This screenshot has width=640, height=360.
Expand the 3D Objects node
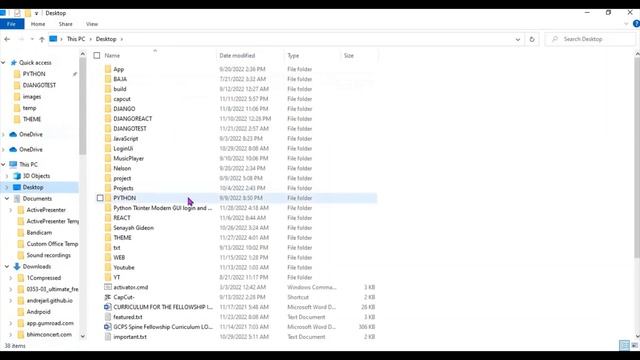(7, 176)
